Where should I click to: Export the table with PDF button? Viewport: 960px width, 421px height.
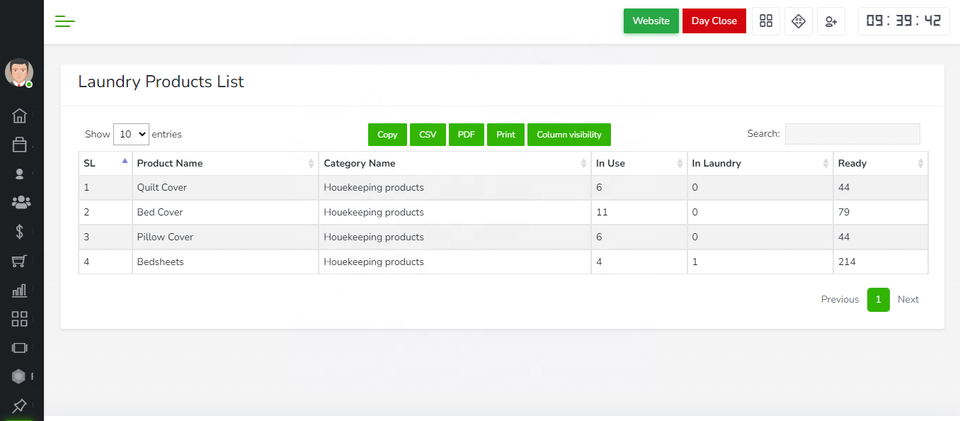coord(465,134)
